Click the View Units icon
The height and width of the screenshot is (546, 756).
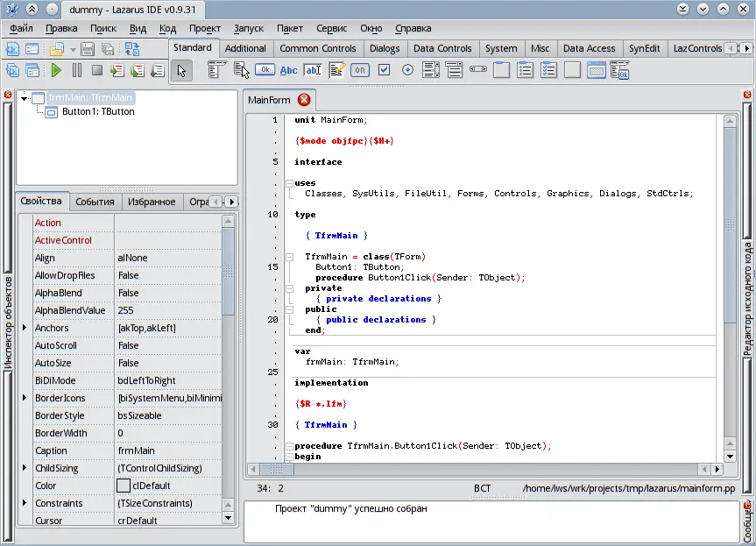point(12,70)
